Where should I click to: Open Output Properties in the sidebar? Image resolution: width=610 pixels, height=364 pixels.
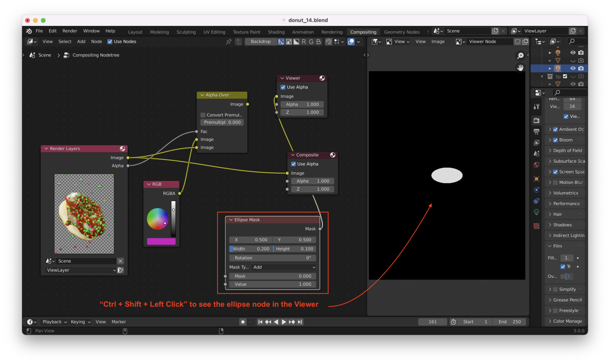(537, 131)
